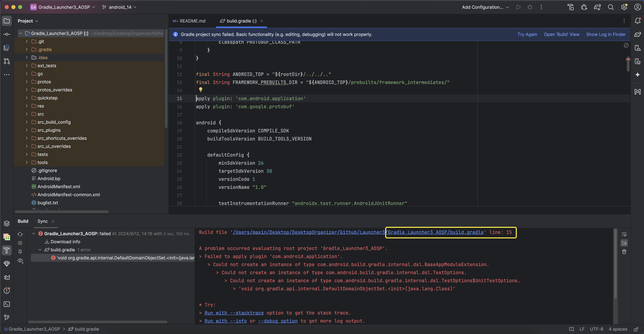
Task: Click the project tree vertical scrollbar
Action: coord(166,79)
